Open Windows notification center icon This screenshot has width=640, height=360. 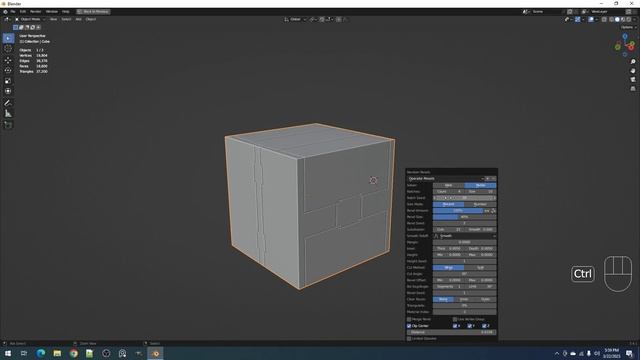pos(629,353)
